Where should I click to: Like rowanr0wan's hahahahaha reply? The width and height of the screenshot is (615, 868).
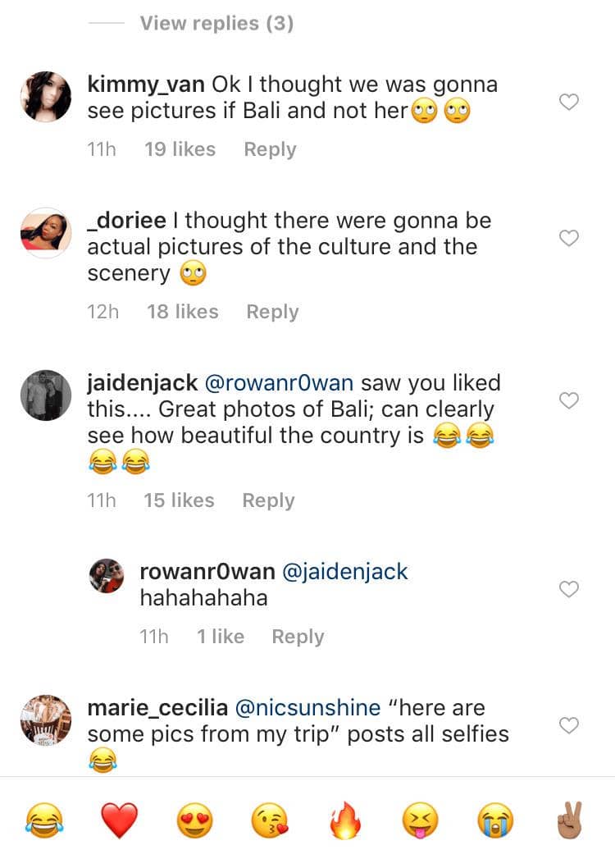[x=568, y=589]
